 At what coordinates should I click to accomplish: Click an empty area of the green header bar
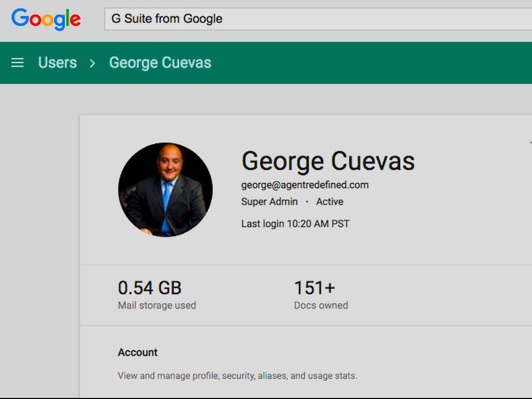coord(374,63)
